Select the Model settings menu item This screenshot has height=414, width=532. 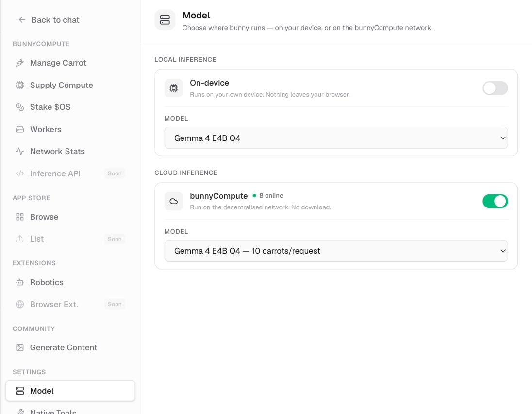[x=70, y=391]
